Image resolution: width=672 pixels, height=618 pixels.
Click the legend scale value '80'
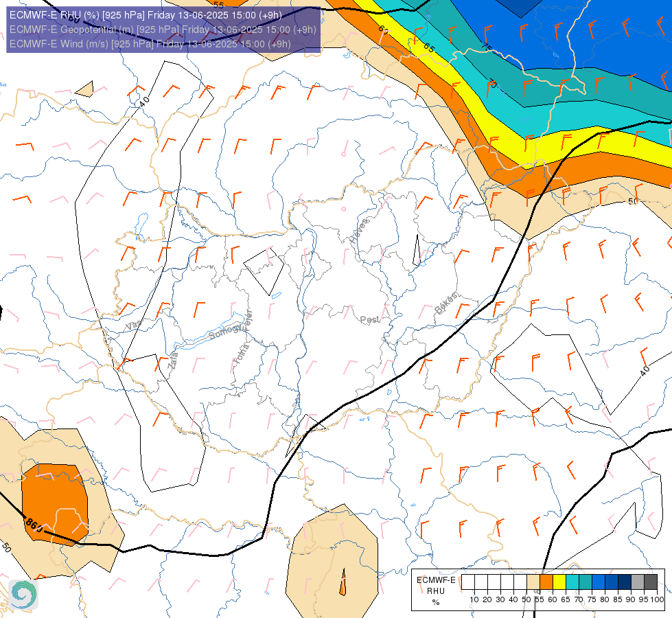[x=605, y=599]
